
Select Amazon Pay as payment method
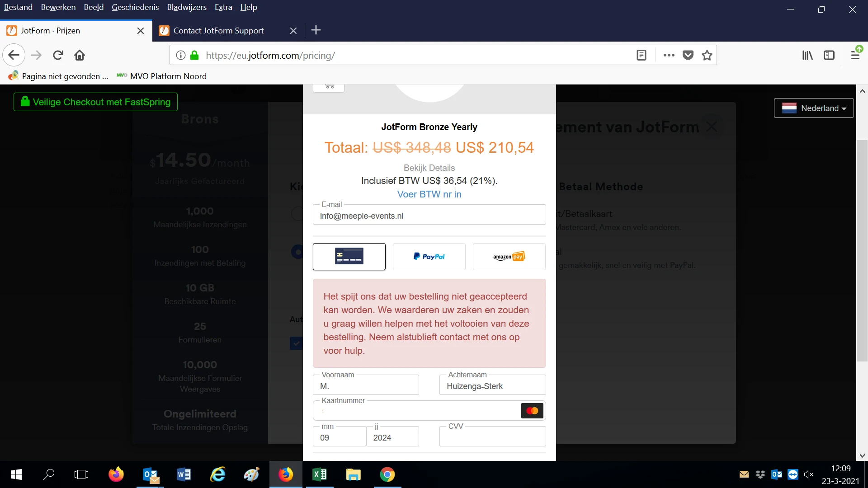pyautogui.click(x=509, y=256)
